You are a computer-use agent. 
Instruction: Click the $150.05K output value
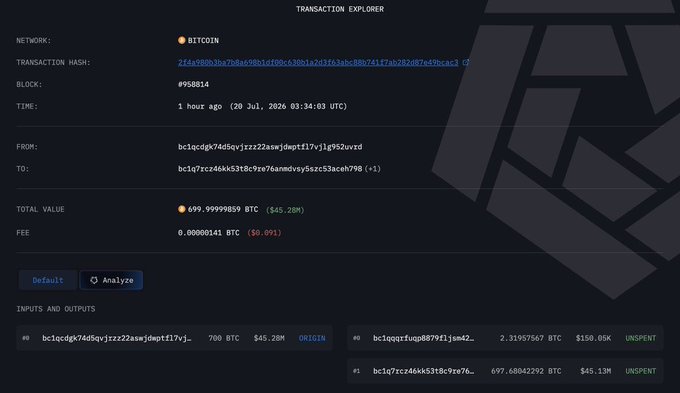click(593, 338)
